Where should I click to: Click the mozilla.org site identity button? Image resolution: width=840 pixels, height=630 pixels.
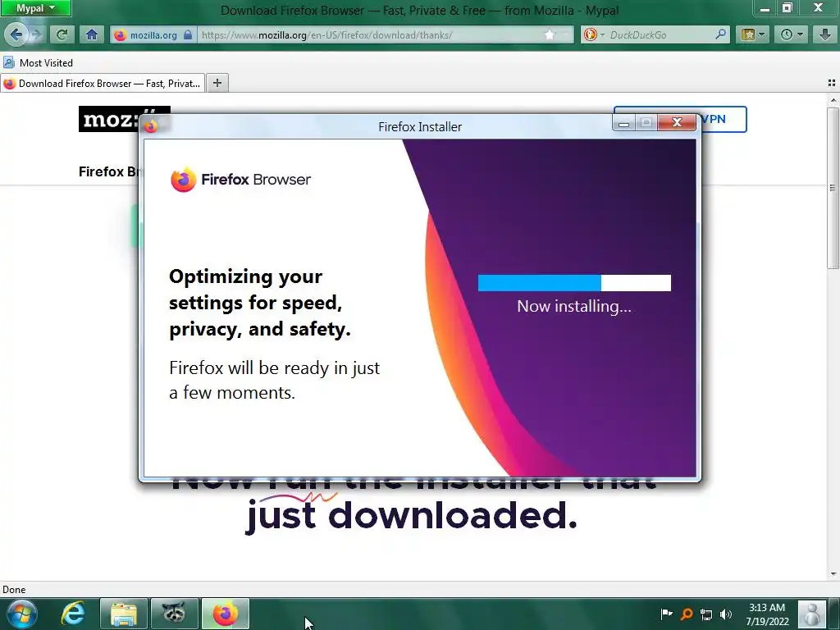(x=153, y=34)
